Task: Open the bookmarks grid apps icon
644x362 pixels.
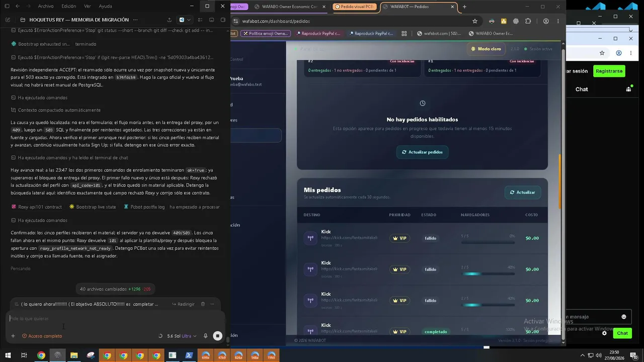Action: pos(404,34)
